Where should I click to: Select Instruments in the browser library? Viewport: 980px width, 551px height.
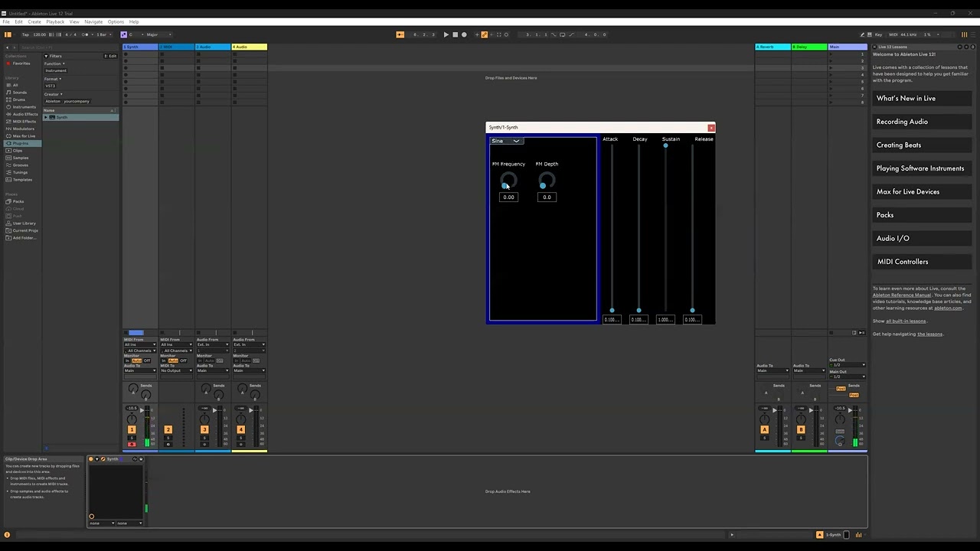[23, 107]
